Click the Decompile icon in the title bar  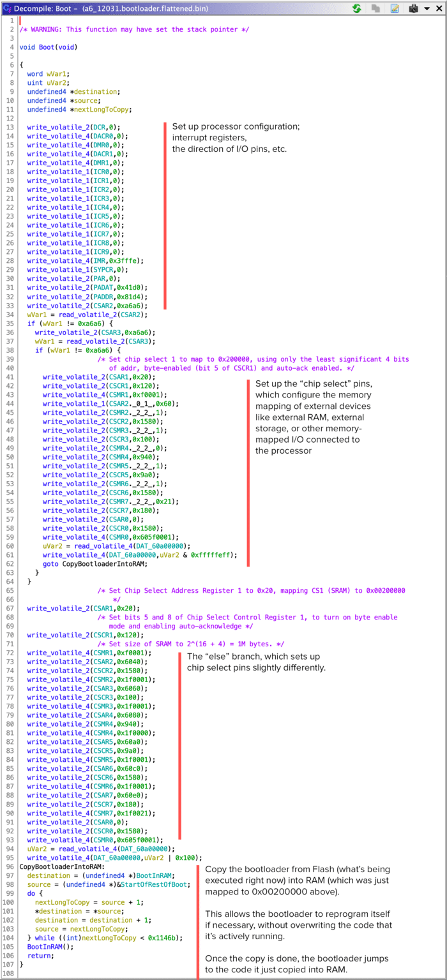(x=7, y=8)
